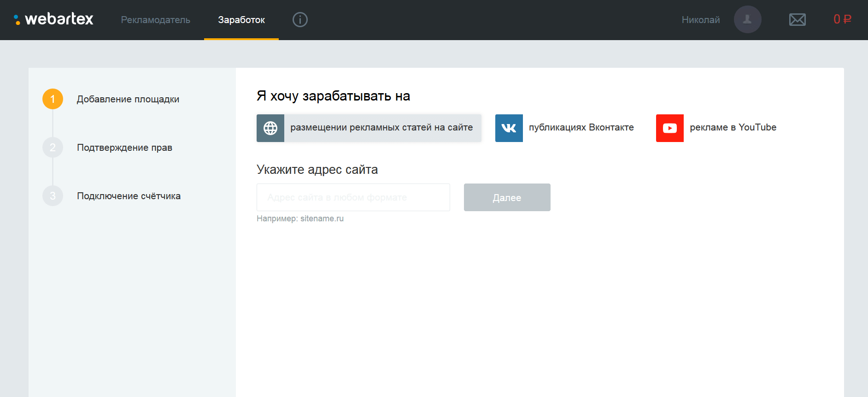
Task: Click the webartex logo
Action: coord(53,19)
